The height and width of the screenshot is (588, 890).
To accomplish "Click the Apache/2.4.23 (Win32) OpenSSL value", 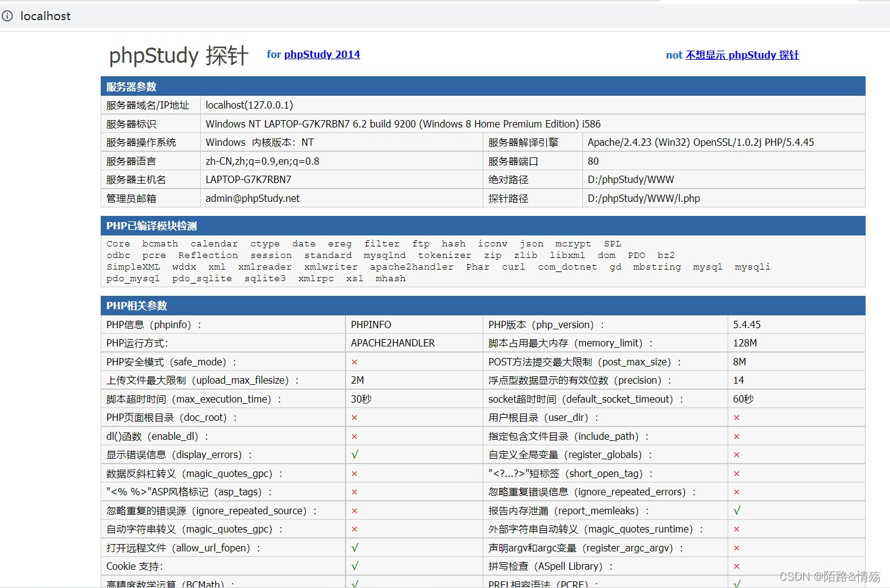I will pos(701,142).
